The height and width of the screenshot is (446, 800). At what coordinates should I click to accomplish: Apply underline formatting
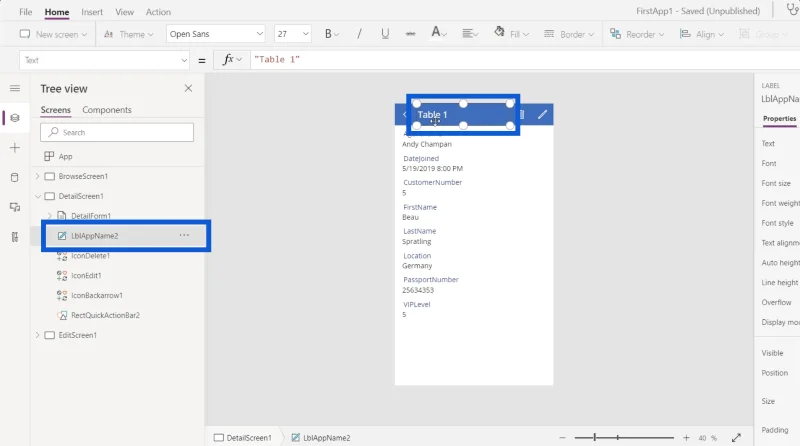(385, 34)
